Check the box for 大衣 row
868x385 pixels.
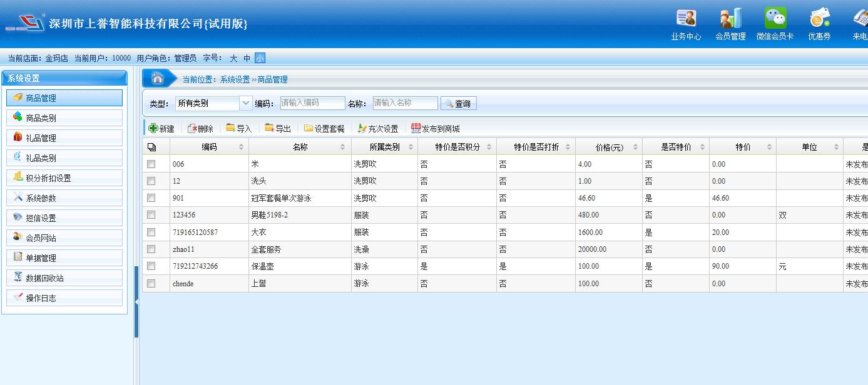point(151,232)
